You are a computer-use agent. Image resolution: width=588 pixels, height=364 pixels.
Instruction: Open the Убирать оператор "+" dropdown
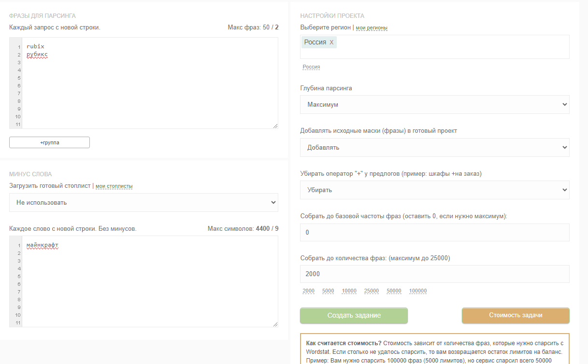434,190
